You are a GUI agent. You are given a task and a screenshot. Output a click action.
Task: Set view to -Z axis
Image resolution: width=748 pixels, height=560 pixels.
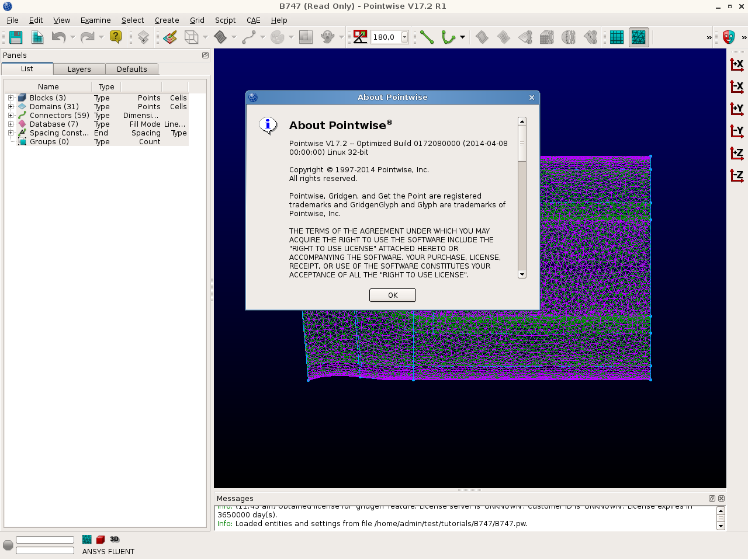[x=737, y=175]
